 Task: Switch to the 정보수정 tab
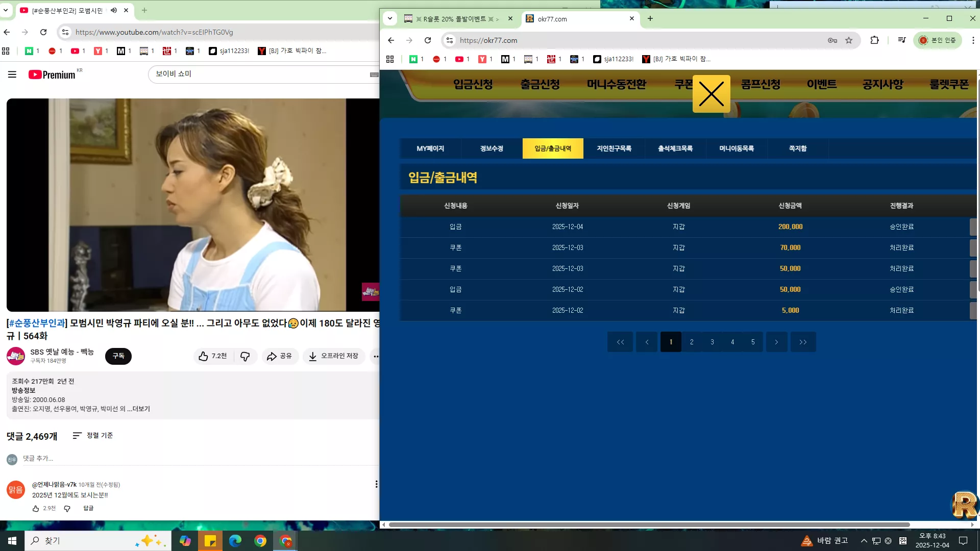pos(492,148)
